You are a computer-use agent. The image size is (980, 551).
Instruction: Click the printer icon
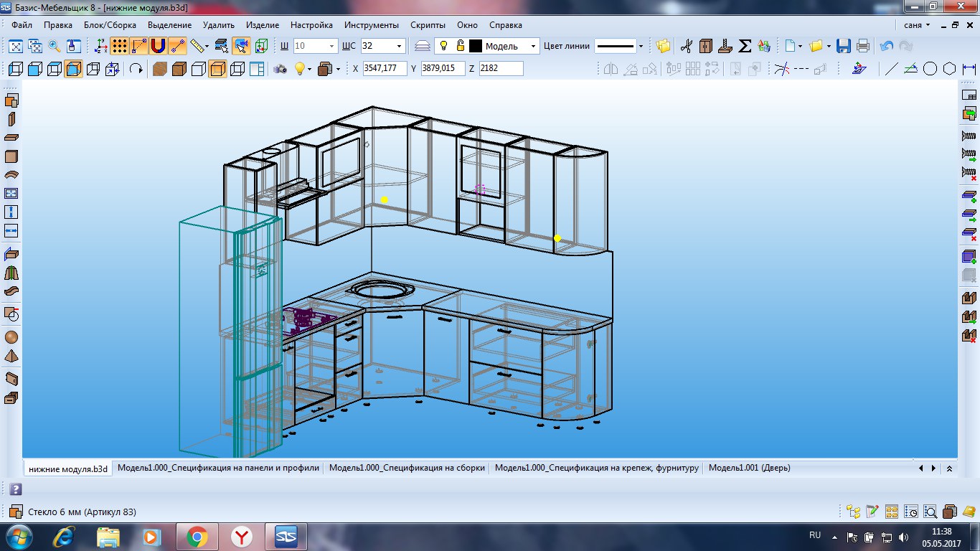coord(863,46)
